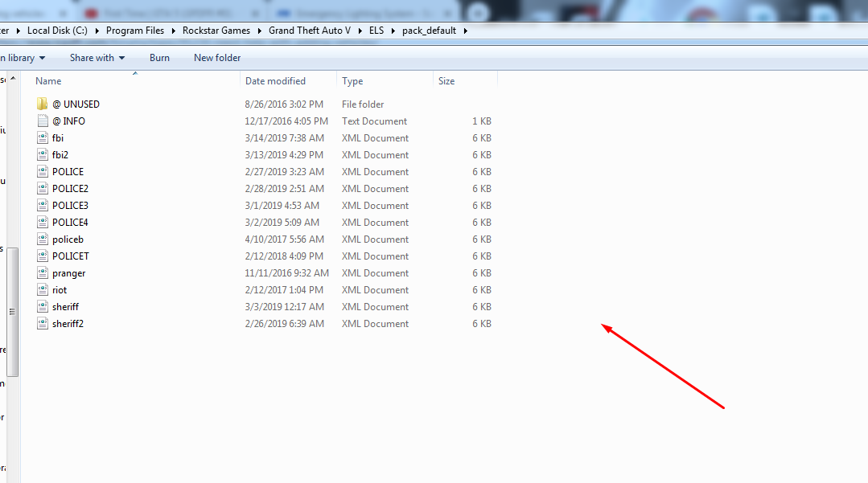Click the sheriff XML file icon
The height and width of the screenshot is (483, 868).
(x=43, y=306)
